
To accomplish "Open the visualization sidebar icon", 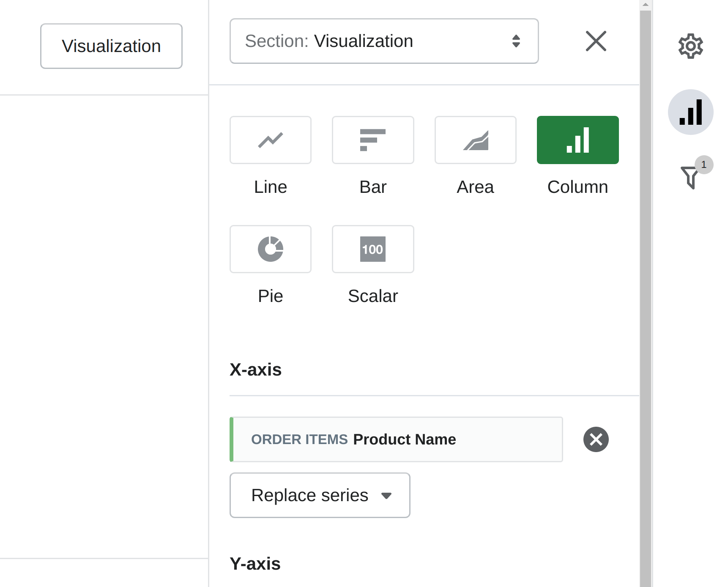I will (x=691, y=112).
